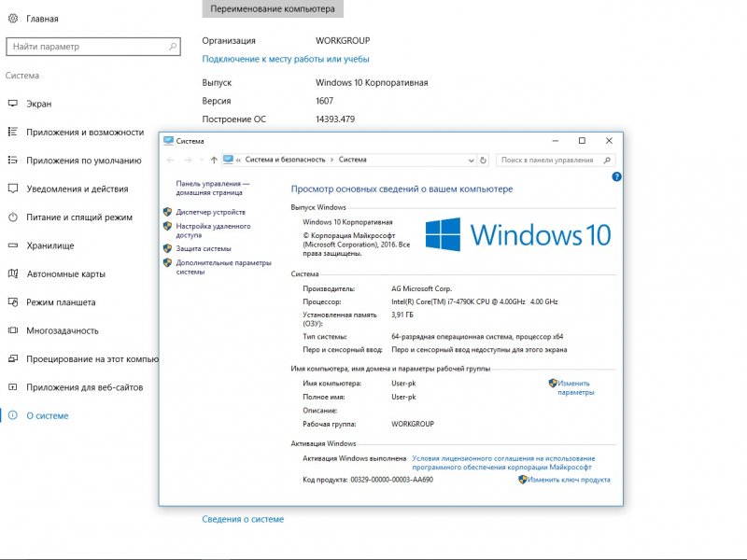Go to Панель управления — домашняя страница

pos(213,189)
